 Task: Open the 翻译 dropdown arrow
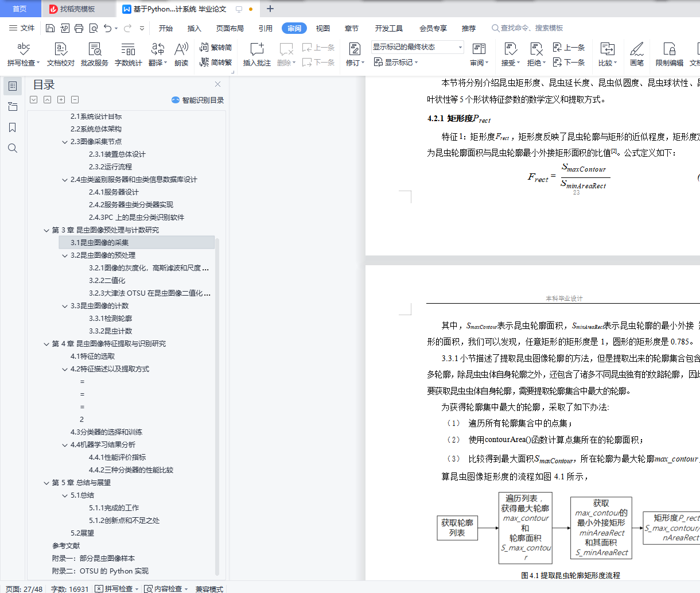point(165,63)
